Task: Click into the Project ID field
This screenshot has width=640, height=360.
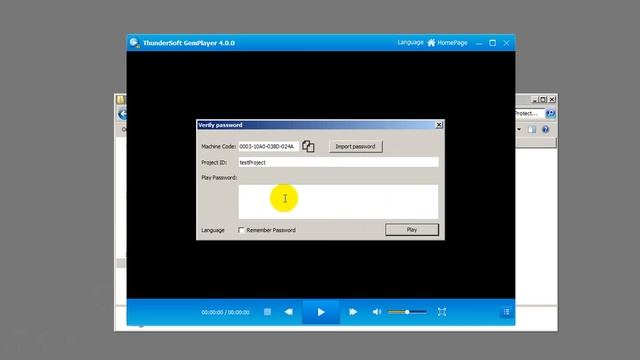Action: pos(338,162)
